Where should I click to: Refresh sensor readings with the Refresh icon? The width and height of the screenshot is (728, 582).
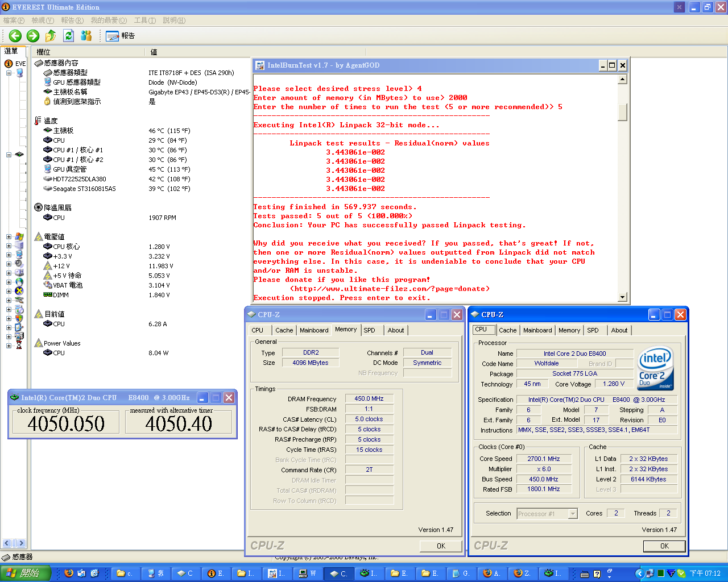69,36
